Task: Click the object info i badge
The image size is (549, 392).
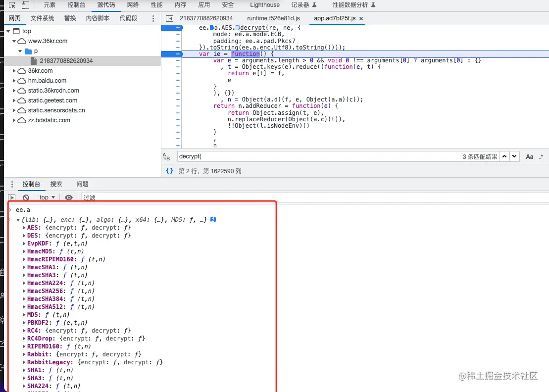Action: click(x=213, y=219)
